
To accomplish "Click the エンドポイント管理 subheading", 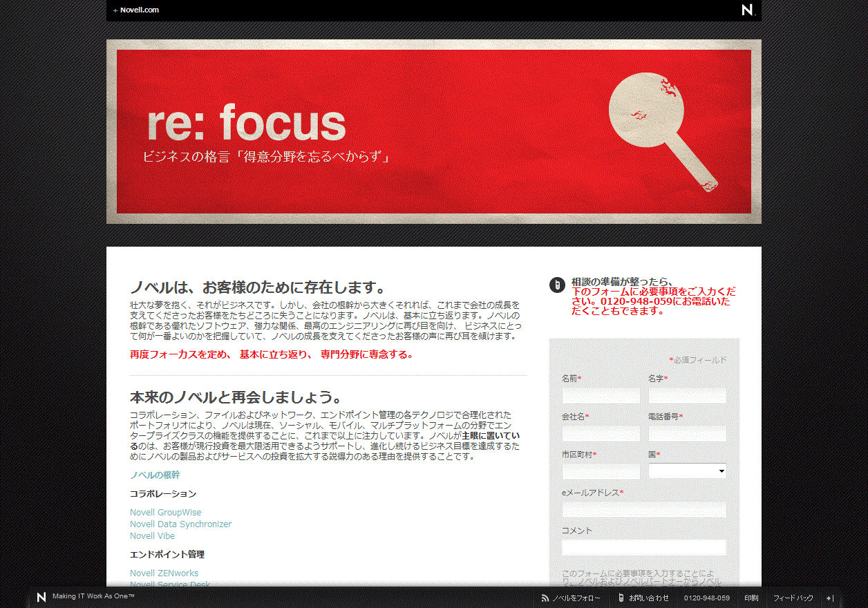I will pos(167,555).
